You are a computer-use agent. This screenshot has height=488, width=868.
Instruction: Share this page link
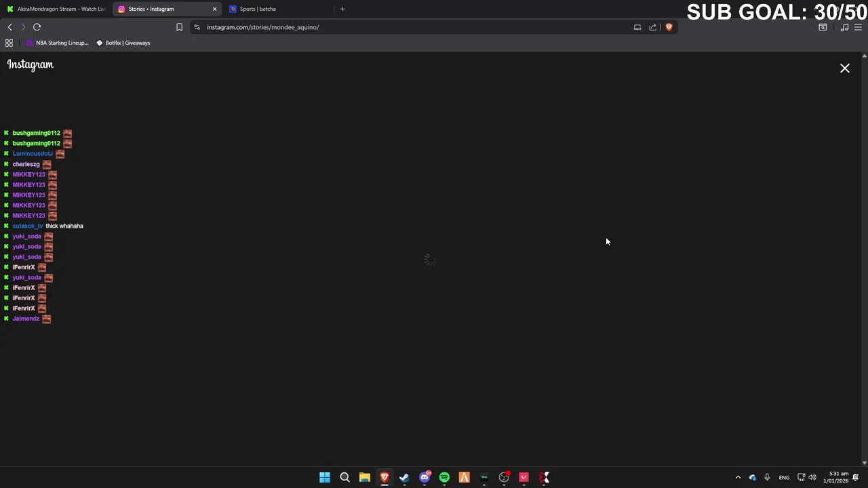click(653, 27)
